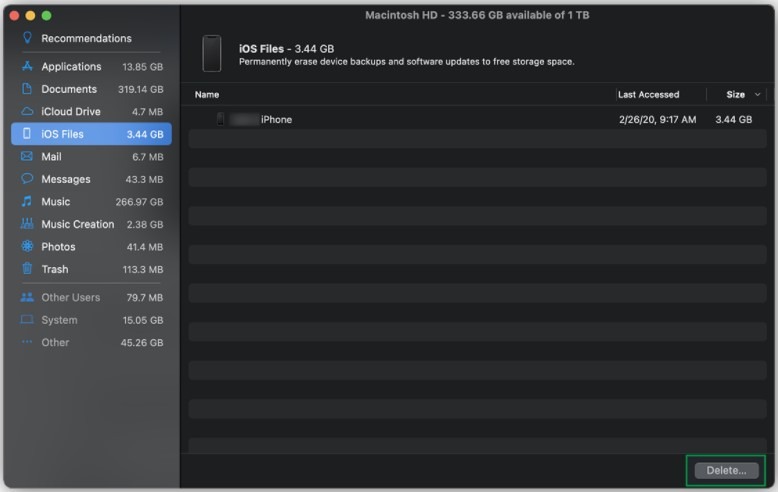Select the Music Creation label
The height and width of the screenshot is (492, 778).
click(x=77, y=224)
